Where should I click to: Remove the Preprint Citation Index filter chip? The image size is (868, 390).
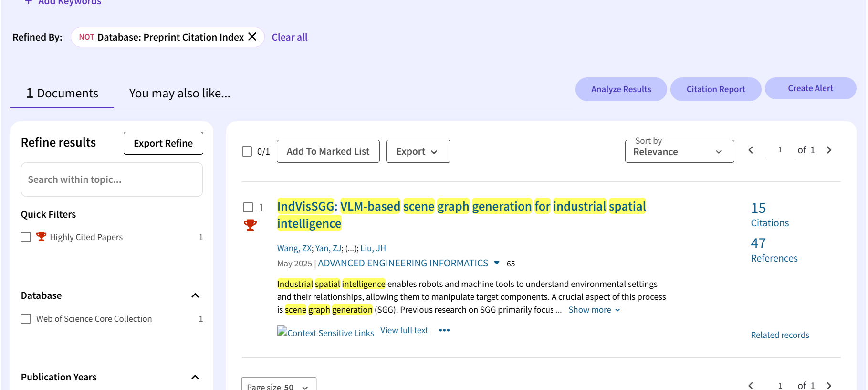(252, 37)
